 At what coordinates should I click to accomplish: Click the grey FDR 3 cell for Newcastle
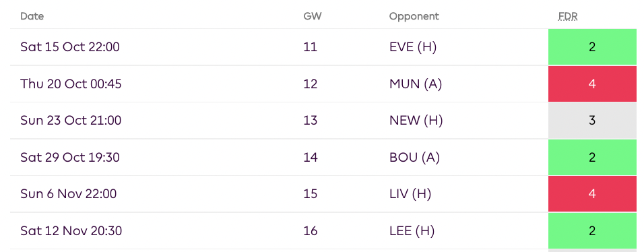tap(592, 121)
